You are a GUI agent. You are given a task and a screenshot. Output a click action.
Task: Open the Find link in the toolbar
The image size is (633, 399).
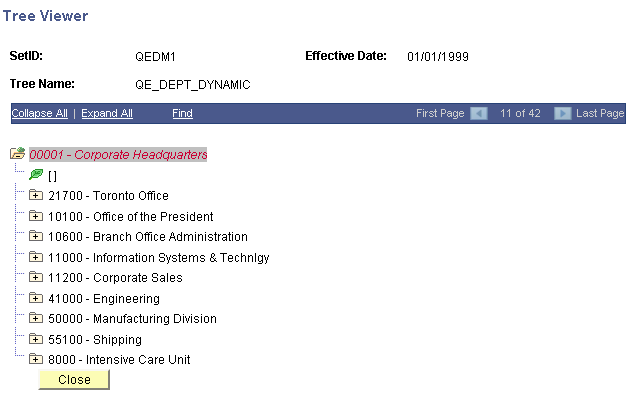tap(182, 113)
